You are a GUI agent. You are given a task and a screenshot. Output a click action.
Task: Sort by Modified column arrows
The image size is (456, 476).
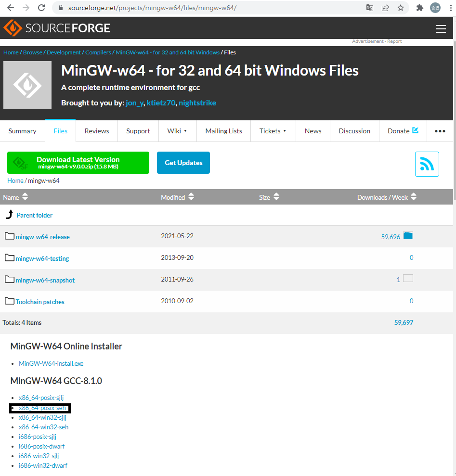191,197
